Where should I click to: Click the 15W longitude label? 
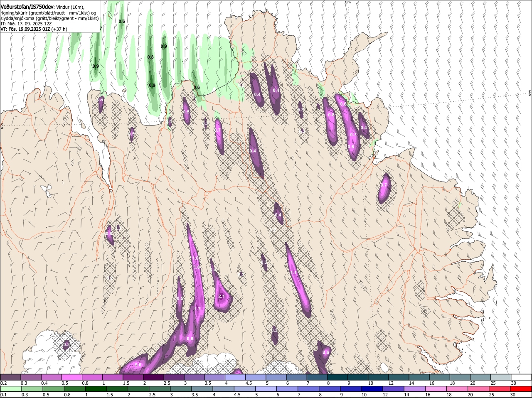348,2
